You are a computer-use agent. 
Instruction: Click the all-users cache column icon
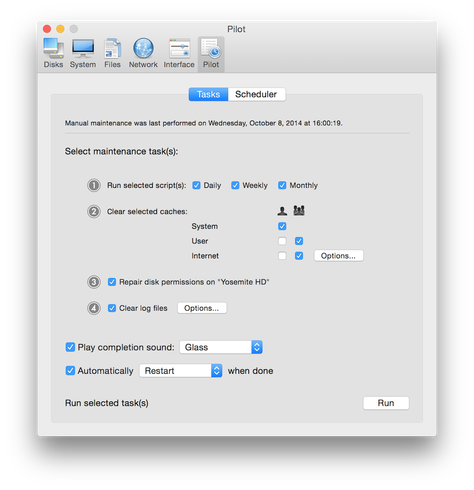pyautogui.click(x=299, y=210)
